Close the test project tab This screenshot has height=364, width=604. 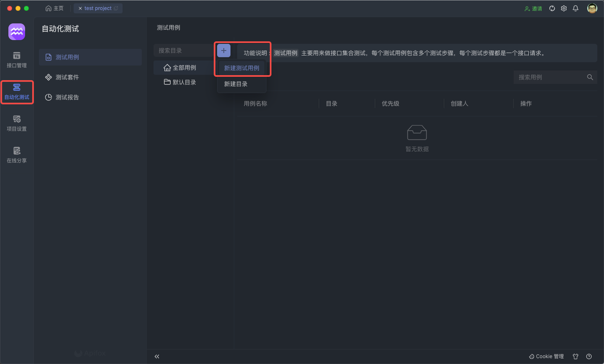click(80, 8)
